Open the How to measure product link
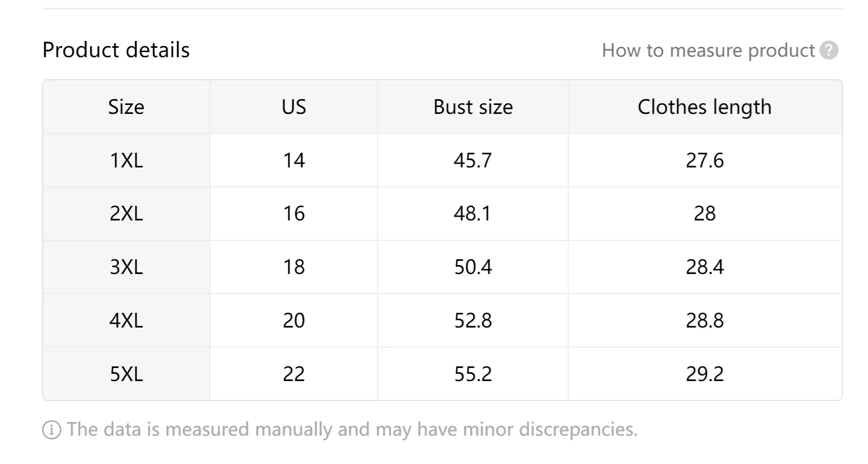Screen dimensions: 868x464 point(708,50)
